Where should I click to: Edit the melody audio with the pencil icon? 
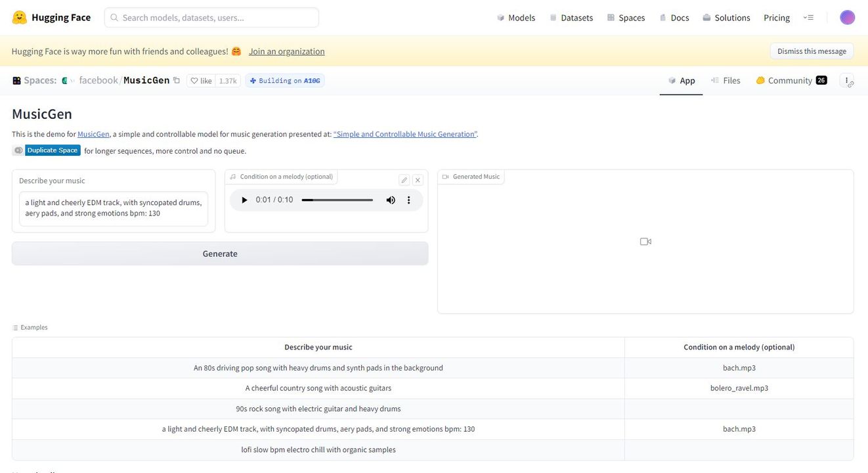pos(404,180)
